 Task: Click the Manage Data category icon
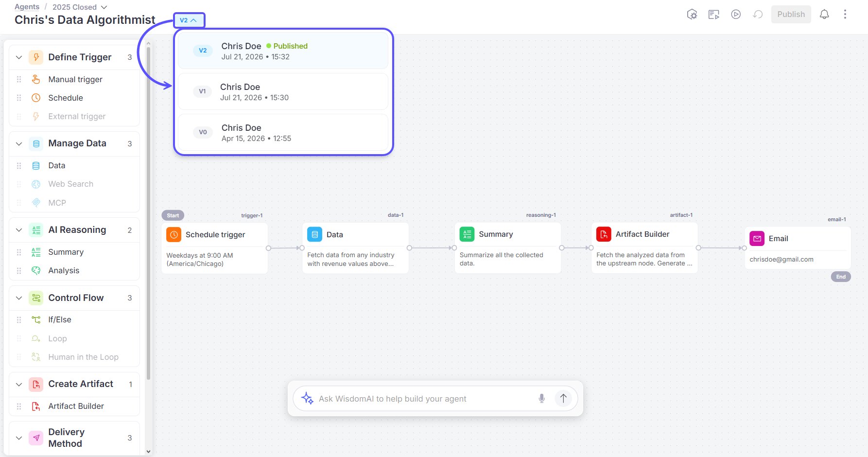[x=36, y=144]
